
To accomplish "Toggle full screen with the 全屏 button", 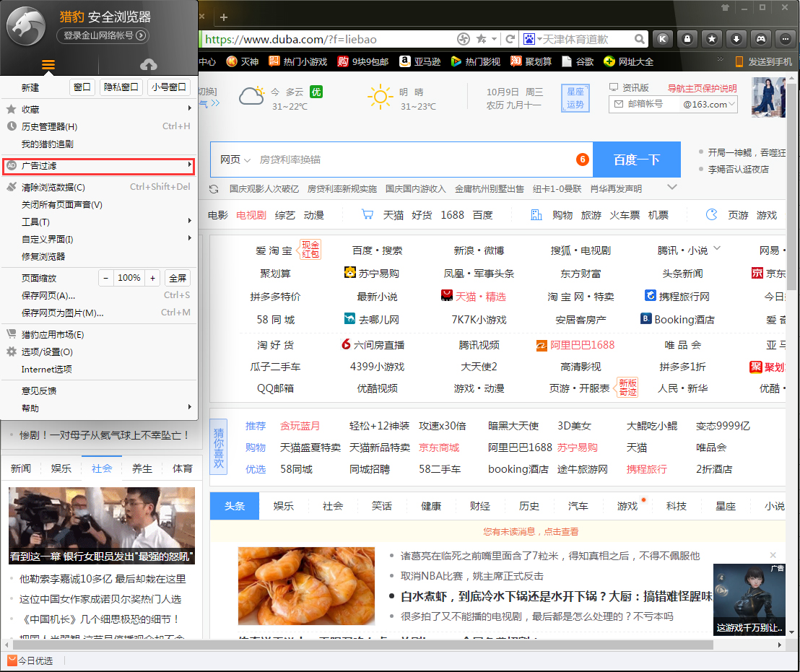I will coord(179,276).
